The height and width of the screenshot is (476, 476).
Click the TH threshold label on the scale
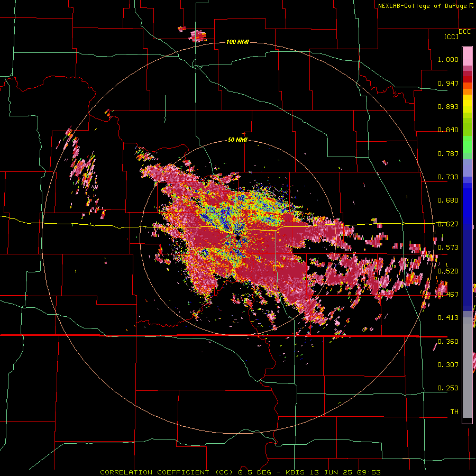coord(454,412)
